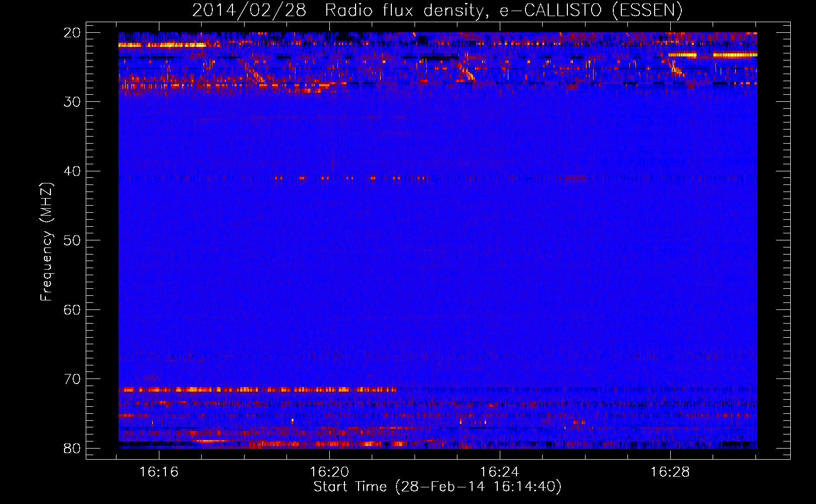
Task: Click the 30 MHz frequency tick label
Action: 73,102
